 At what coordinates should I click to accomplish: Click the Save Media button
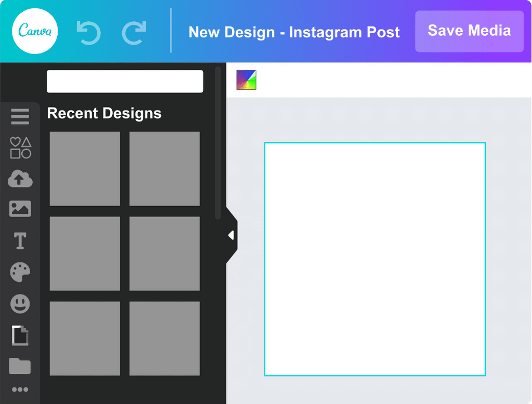pos(469,31)
